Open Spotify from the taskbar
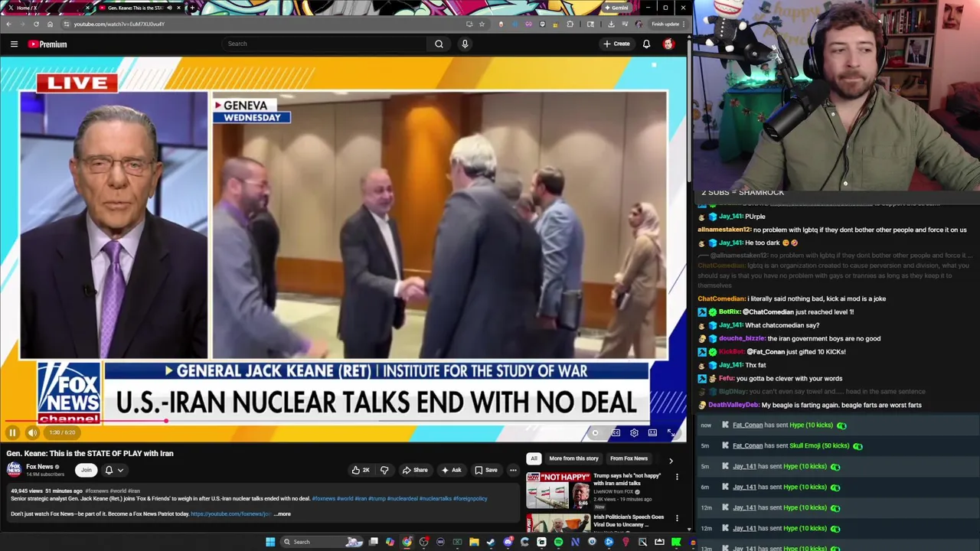Image resolution: width=980 pixels, height=551 pixels. (x=558, y=542)
